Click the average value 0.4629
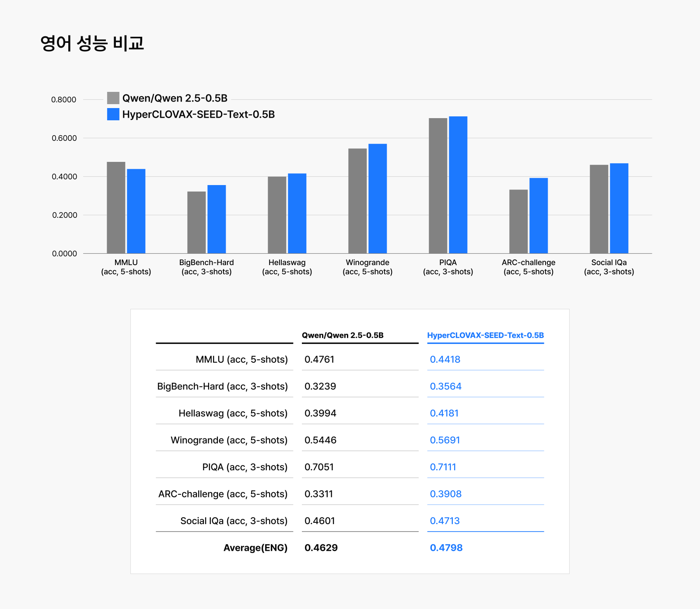Screen dimensions: 700x609 coord(321,548)
